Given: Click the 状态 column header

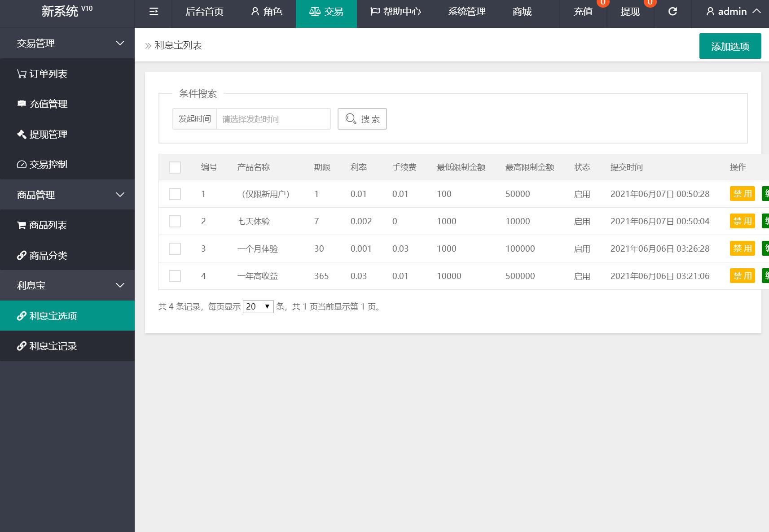Looking at the screenshot, I should click(582, 167).
